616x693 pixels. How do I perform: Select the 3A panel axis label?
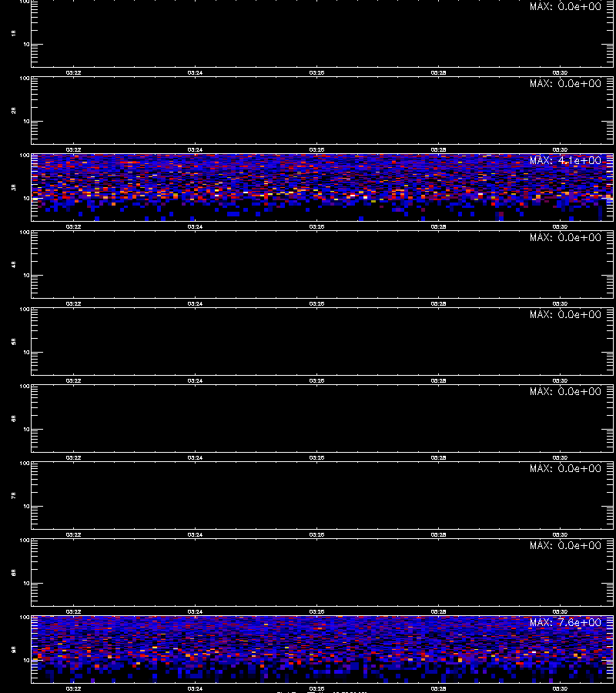14,188
